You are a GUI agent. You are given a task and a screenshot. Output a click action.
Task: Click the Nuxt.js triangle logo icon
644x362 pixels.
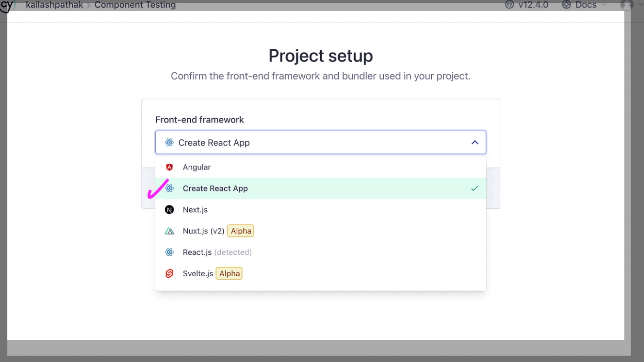169,231
